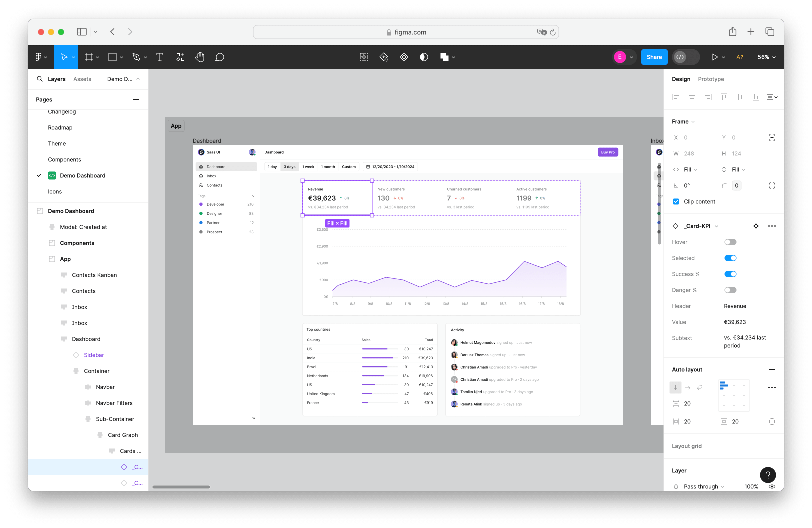812x528 pixels.
Task: Select the Pen tool
Action: (x=136, y=57)
